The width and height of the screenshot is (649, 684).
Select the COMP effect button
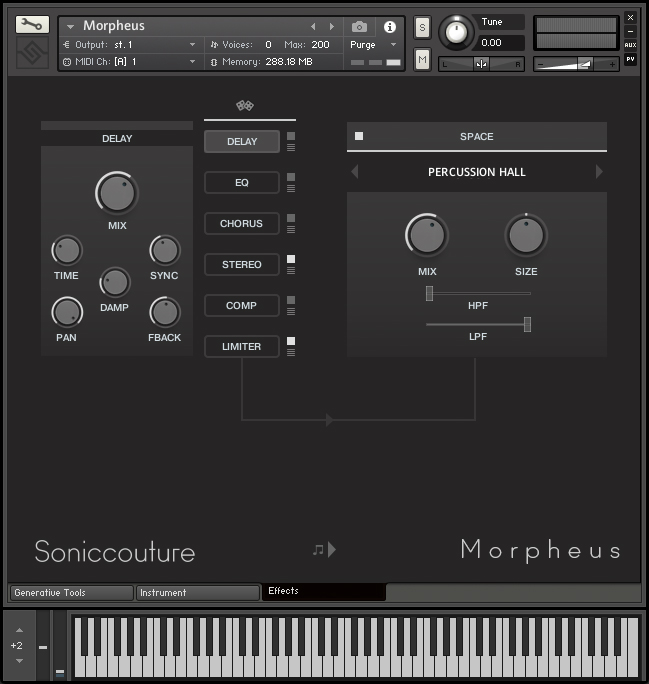pyautogui.click(x=242, y=305)
